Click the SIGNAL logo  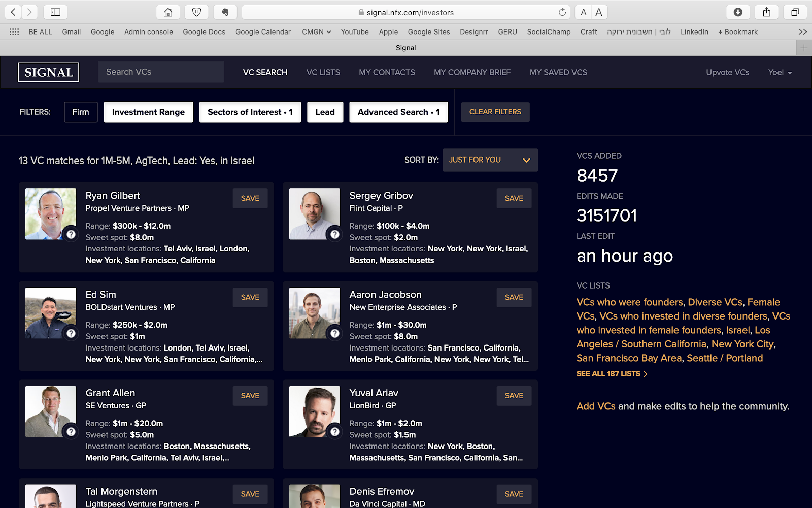(x=49, y=72)
